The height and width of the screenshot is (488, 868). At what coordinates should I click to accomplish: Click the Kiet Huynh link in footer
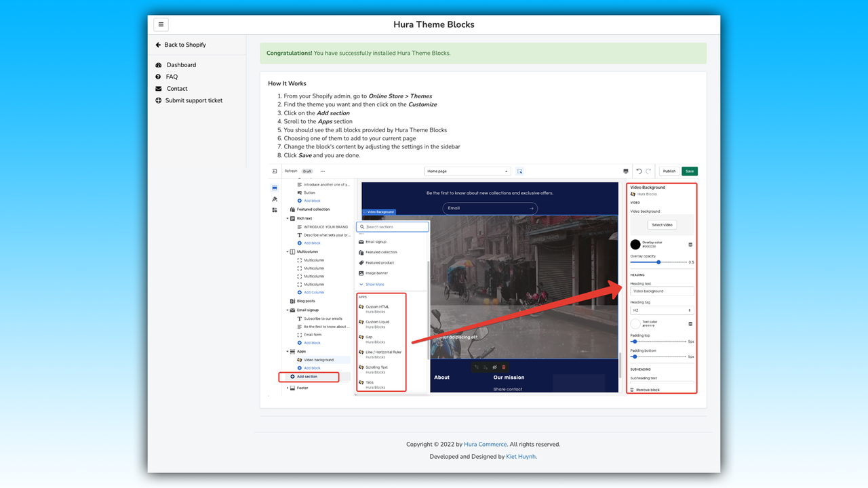521,456
